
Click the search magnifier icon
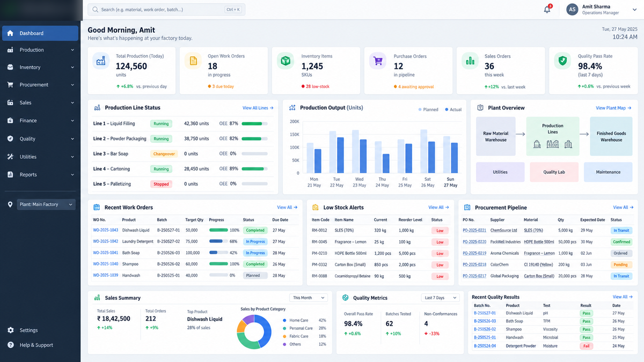[95, 10]
